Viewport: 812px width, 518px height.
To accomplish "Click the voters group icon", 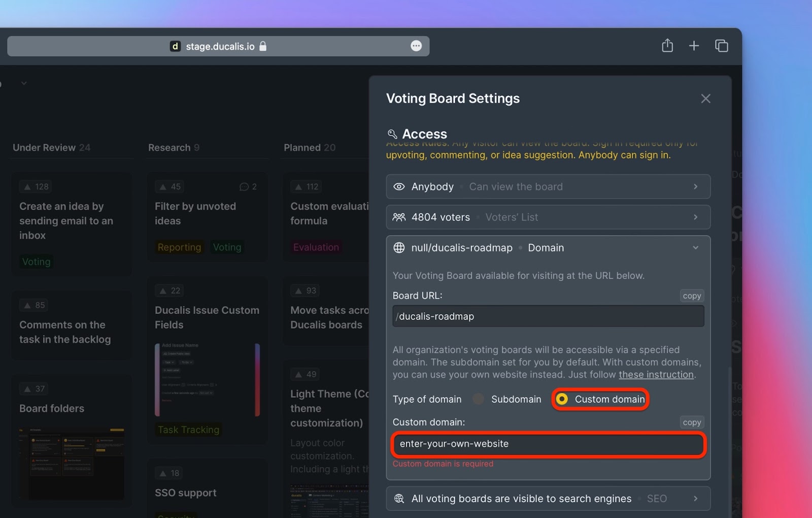I will (399, 217).
